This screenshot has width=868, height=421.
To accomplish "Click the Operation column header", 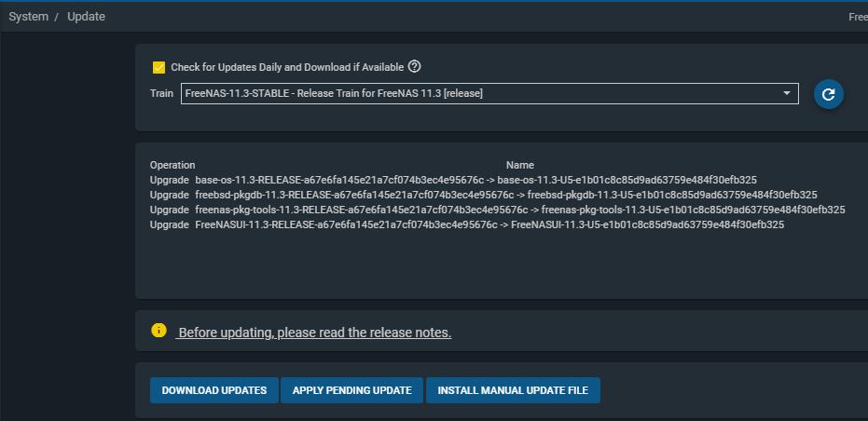I will point(172,165).
